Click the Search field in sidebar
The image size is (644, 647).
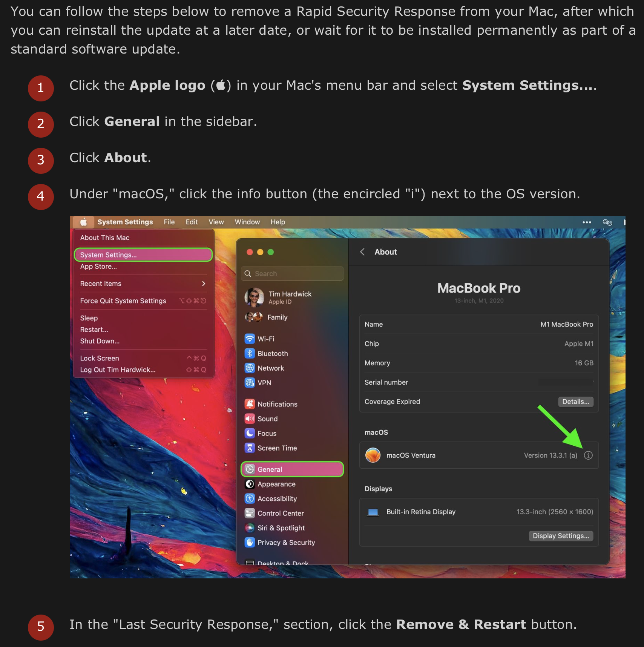pyautogui.click(x=292, y=273)
